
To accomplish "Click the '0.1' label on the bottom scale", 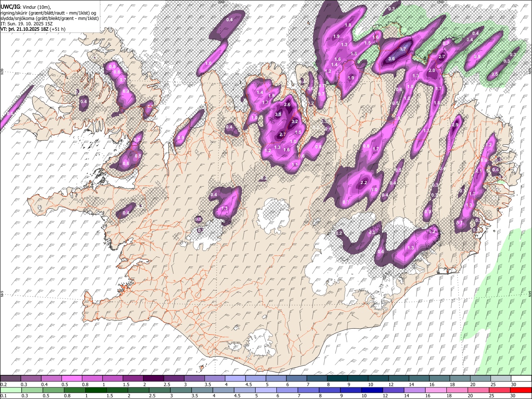I will [x=3, y=396].
